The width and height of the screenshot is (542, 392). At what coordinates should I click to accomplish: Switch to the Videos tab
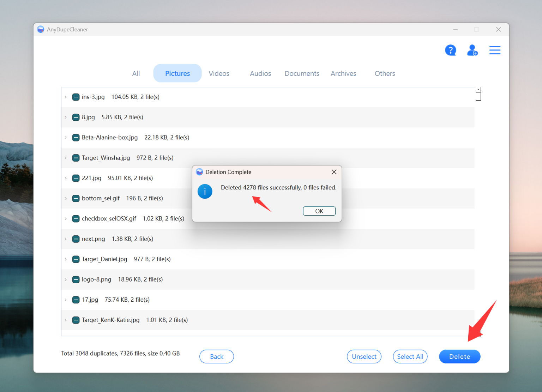pos(219,73)
